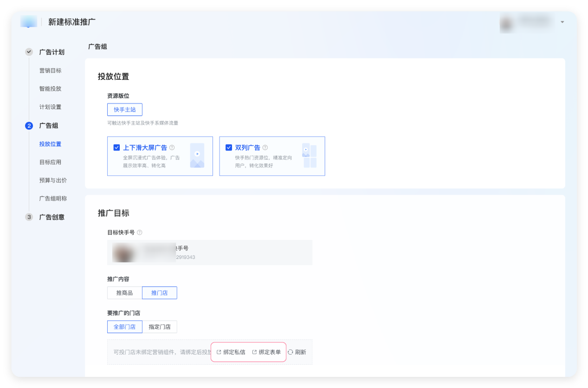Click the 全部门店 selection button
This screenshot has height=388, width=588.
pos(123,326)
